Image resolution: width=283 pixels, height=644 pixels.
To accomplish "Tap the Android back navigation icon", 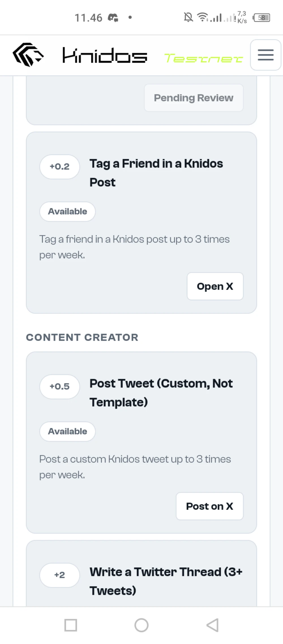I will [x=213, y=625].
